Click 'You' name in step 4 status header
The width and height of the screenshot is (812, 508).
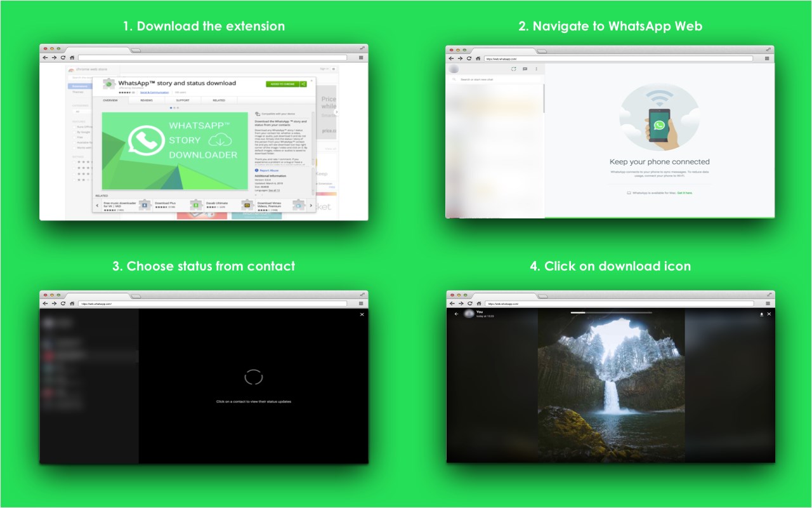(480, 312)
